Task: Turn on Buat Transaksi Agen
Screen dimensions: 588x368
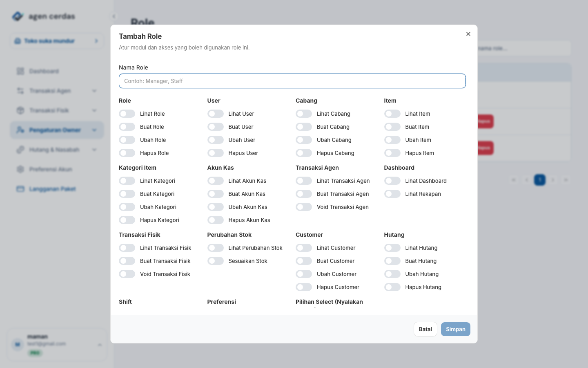Action: click(304, 194)
